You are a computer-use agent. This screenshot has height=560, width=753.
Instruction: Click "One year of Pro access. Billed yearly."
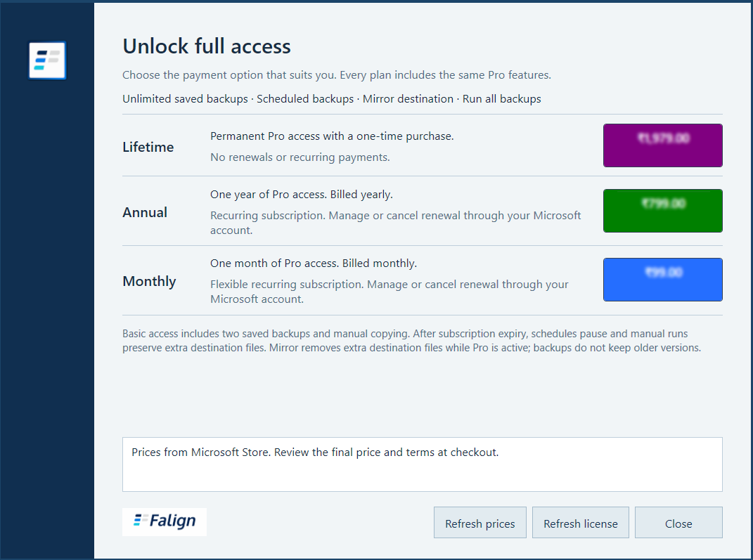pos(302,195)
